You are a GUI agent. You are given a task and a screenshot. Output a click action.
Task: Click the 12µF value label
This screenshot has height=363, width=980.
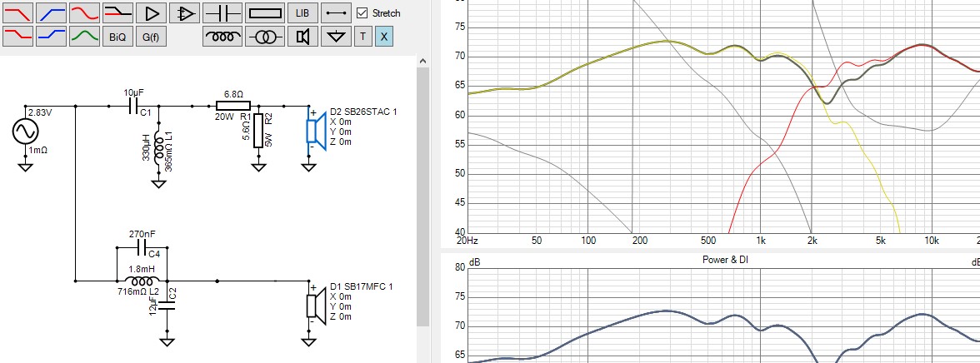153,305
